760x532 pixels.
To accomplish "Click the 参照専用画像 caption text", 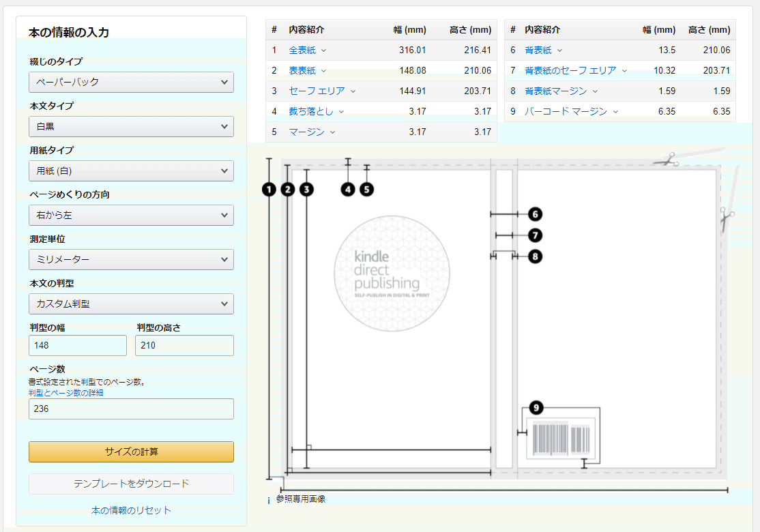I will pyautogui.click(x=301, y=499).
